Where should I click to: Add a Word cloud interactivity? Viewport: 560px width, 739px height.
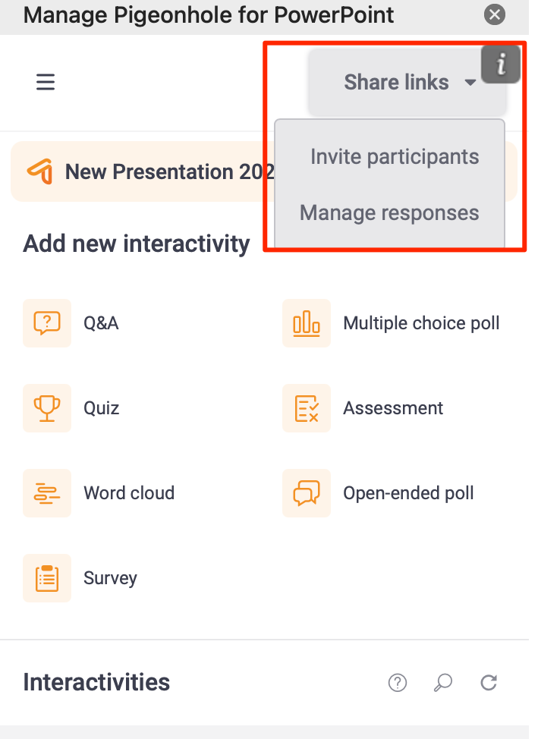coord(129,493)
